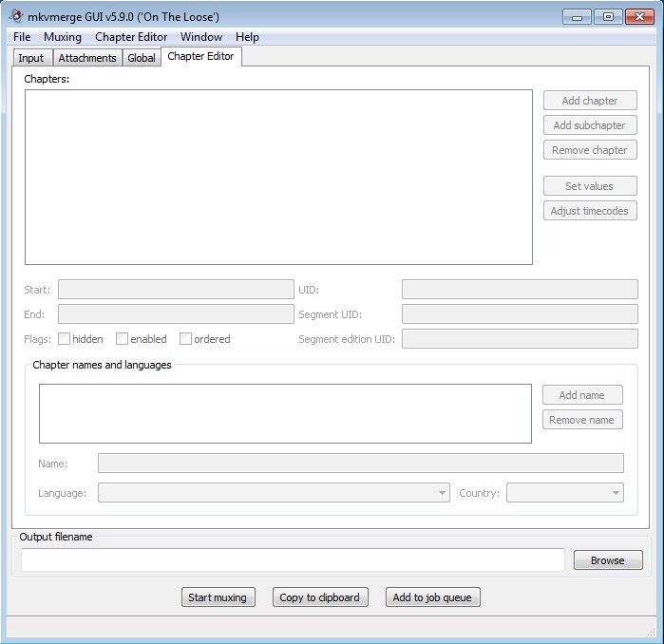Click the Remove chapter button
This screenshot has height=644, width=664.
tap(590, 150)
